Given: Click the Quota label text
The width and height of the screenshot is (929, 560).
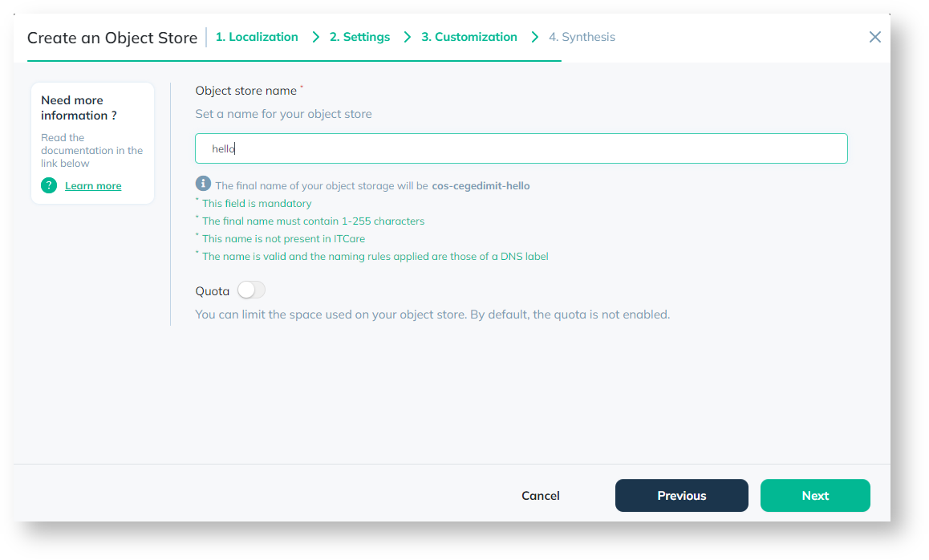Looking at the screenshot, I should [x=212, y=291].
